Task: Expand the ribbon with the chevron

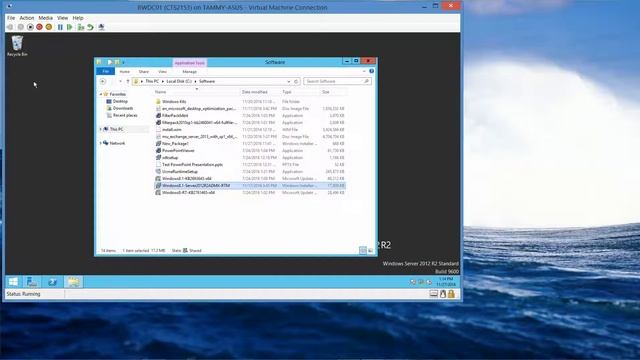Action: point(364,71)
